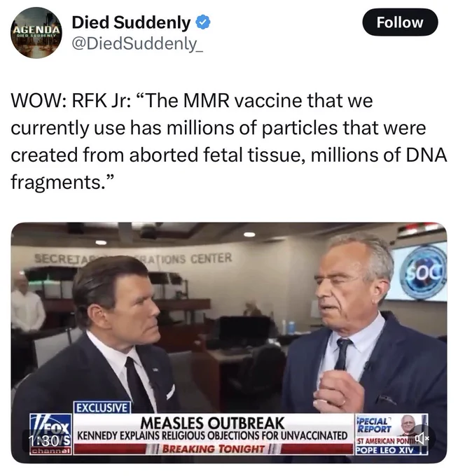Image resolution: width=458 pixels, height=476 pixels.
Task: Click the blue verified checkmark badge
Action: pyautogui.click(x=203, y=23)
